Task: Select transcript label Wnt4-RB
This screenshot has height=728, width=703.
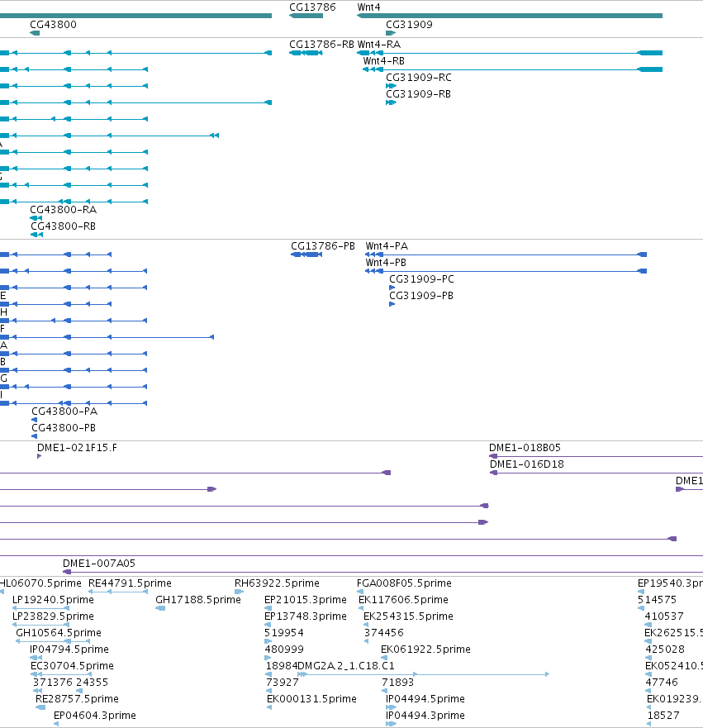Action: tap(383, 61)
